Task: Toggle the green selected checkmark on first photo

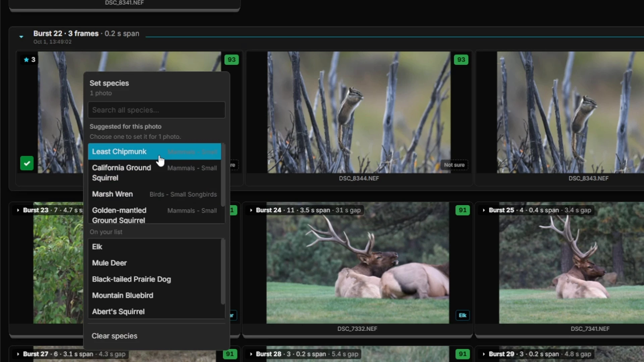Action: click(x=27, y=163)
